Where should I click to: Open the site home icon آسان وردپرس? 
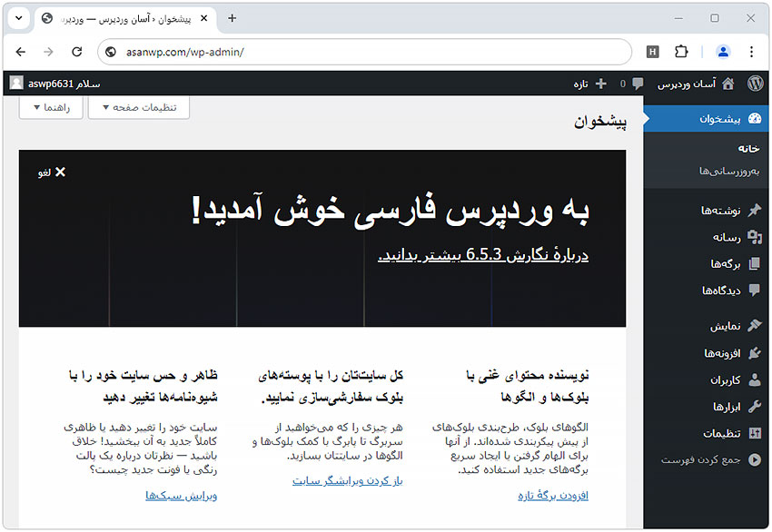click(x=727, y=84)
